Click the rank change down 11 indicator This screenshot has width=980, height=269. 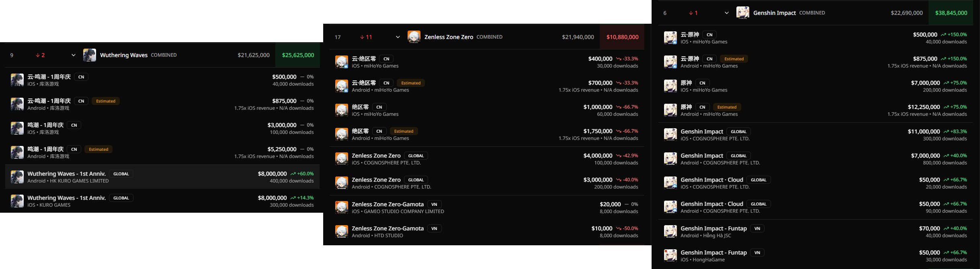pos(366,37)
